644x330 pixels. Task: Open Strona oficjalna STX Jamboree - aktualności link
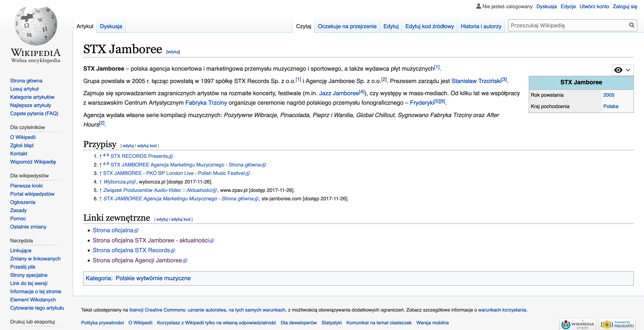point(151,240)
